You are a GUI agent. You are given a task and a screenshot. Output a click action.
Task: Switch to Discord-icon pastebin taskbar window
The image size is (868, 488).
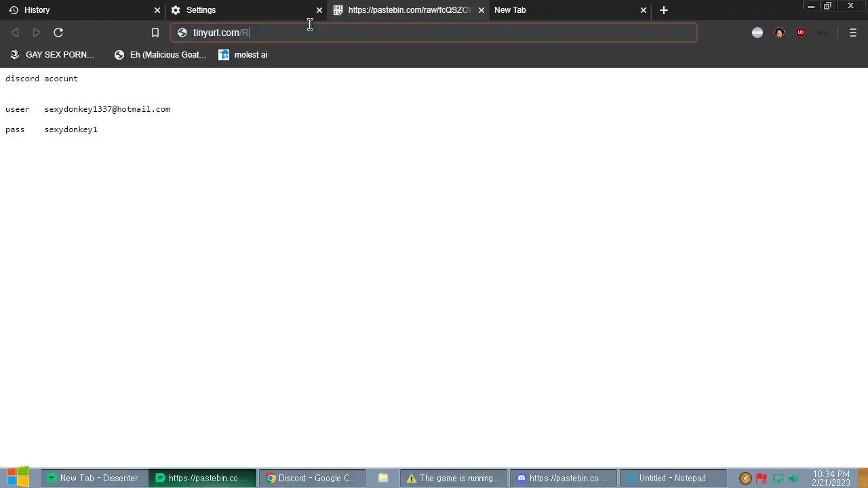coord(563,479)
